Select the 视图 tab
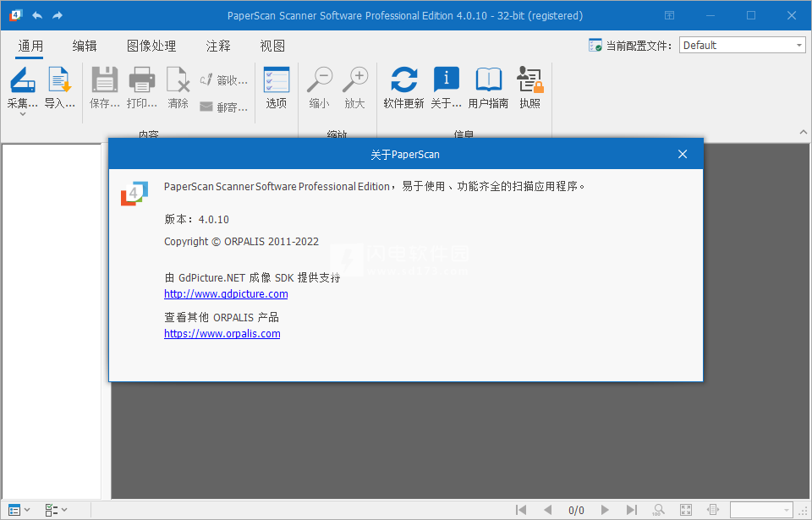Screen dimensions: 812x520 (x=272, y=47)
